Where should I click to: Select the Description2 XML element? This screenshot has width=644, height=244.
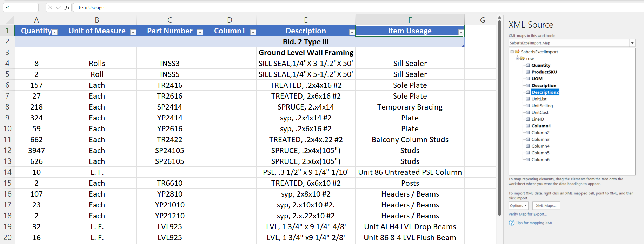545,92
